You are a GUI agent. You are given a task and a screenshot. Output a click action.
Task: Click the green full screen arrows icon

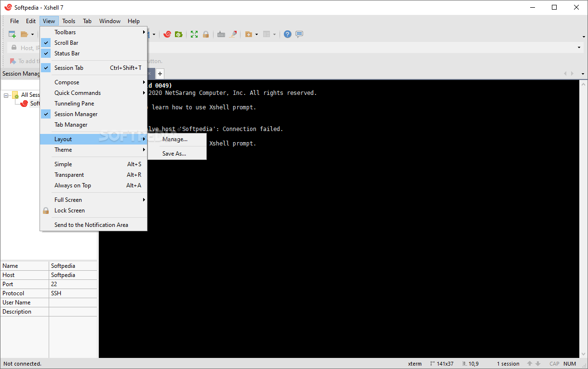tap(194, 34)
